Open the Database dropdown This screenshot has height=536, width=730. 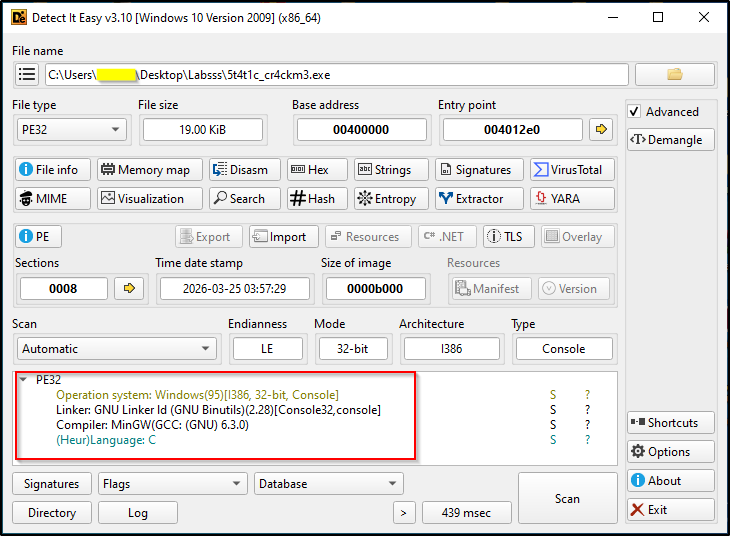[329, 484]
